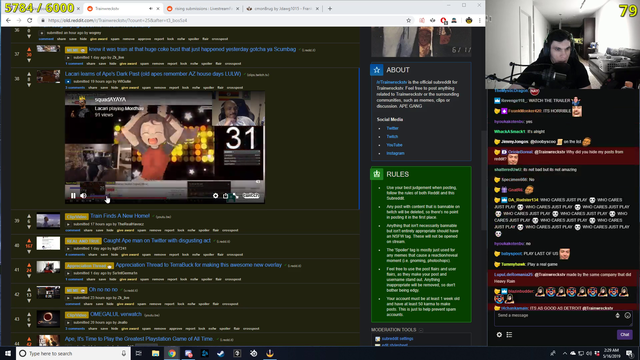Expand preview of 'knew it was train' post
Image resolution: width=640 pixels, height=360 pixels.
click(x=68, y=58)
